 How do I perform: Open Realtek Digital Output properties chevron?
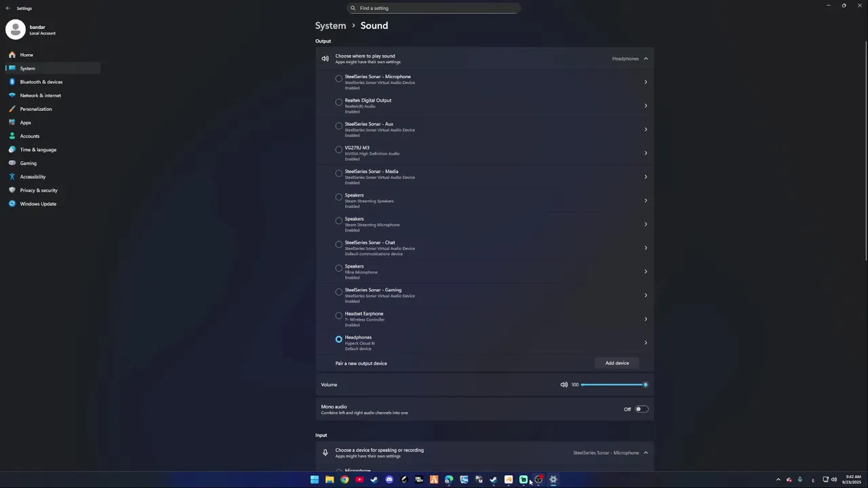(646, 106)
